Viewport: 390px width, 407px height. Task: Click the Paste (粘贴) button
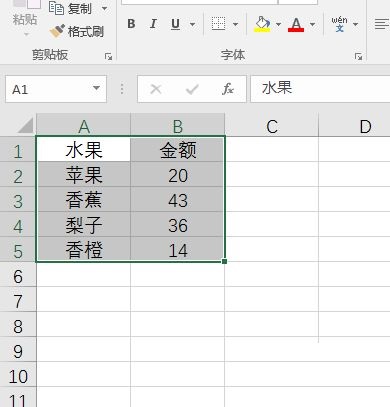tap(25, 17)
